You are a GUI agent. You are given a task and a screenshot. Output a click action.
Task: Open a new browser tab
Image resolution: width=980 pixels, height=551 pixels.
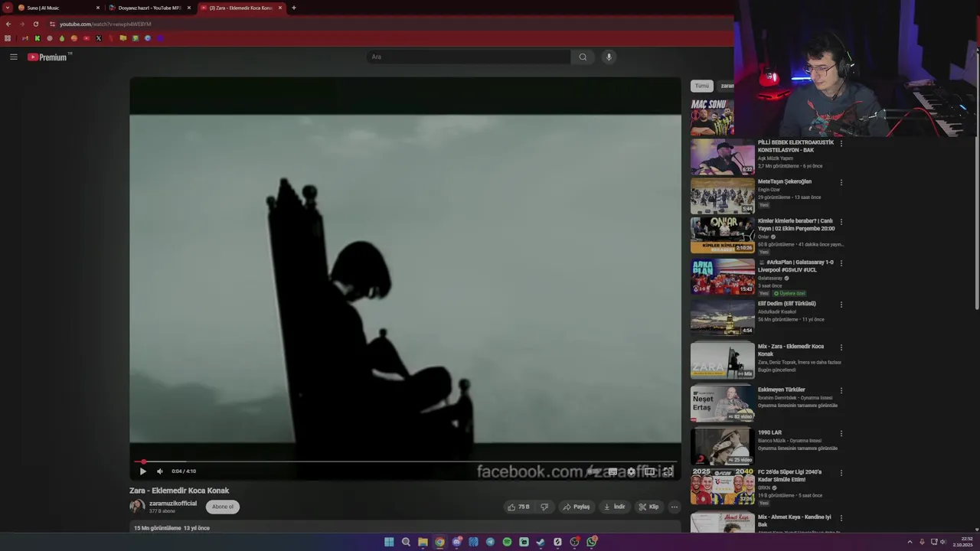click(294, 8)
